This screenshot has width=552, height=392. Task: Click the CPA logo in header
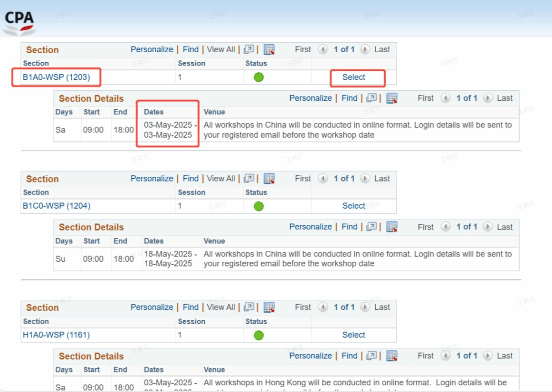click(19, 22)
